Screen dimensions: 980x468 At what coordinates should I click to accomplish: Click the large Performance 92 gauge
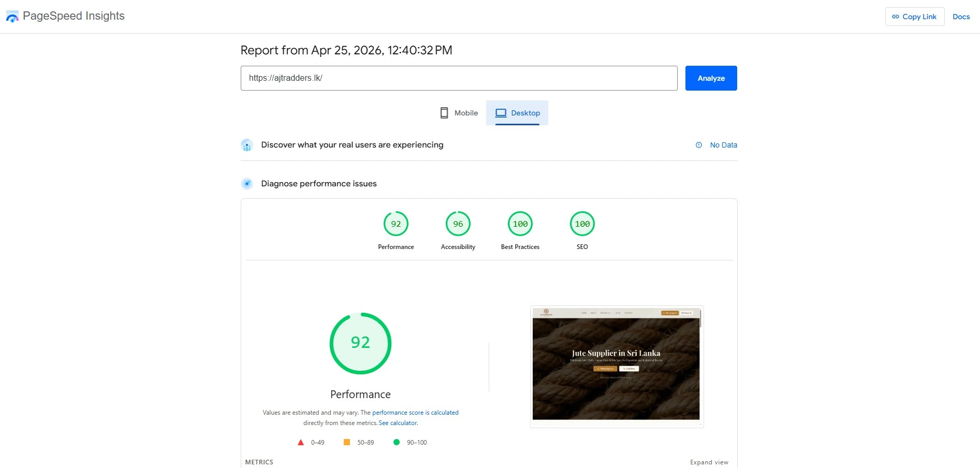click(x=360, y=343)
